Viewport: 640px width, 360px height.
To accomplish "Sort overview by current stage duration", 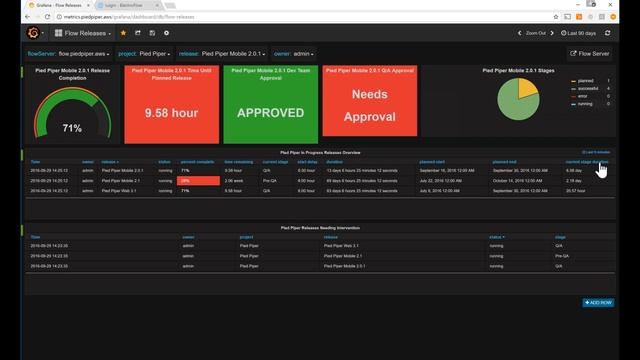I will [x=587, y=162].
